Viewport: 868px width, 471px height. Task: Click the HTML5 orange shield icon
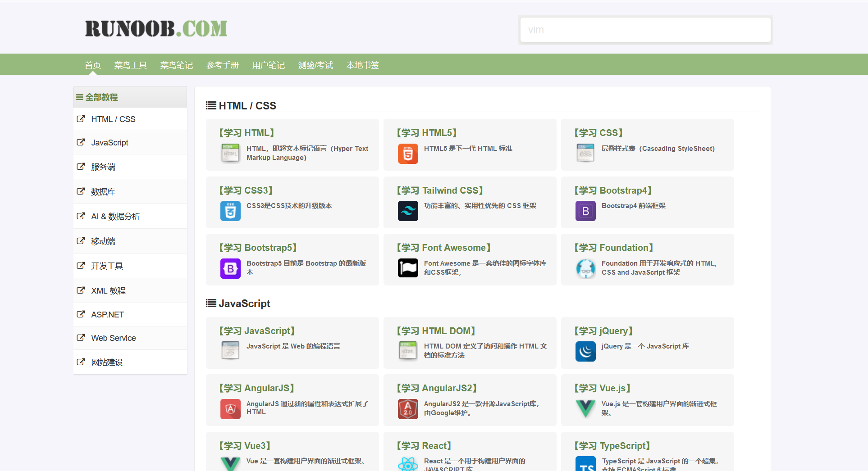point(407,154)
